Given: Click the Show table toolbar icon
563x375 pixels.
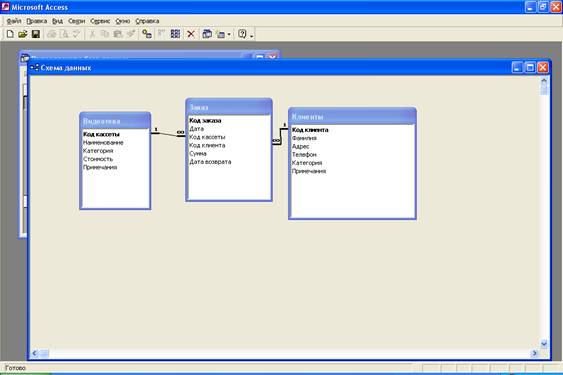Looking at the screenshot, I should pos(147,34).
